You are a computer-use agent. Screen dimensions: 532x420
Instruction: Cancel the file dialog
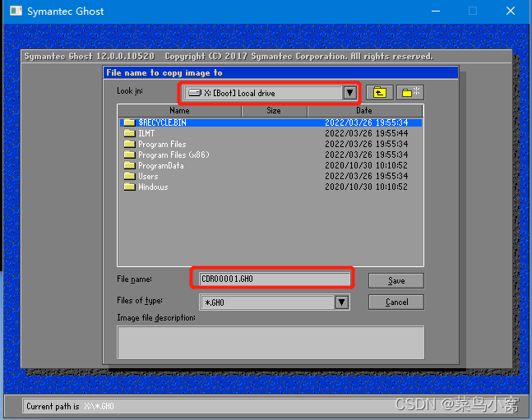point(396,302)
